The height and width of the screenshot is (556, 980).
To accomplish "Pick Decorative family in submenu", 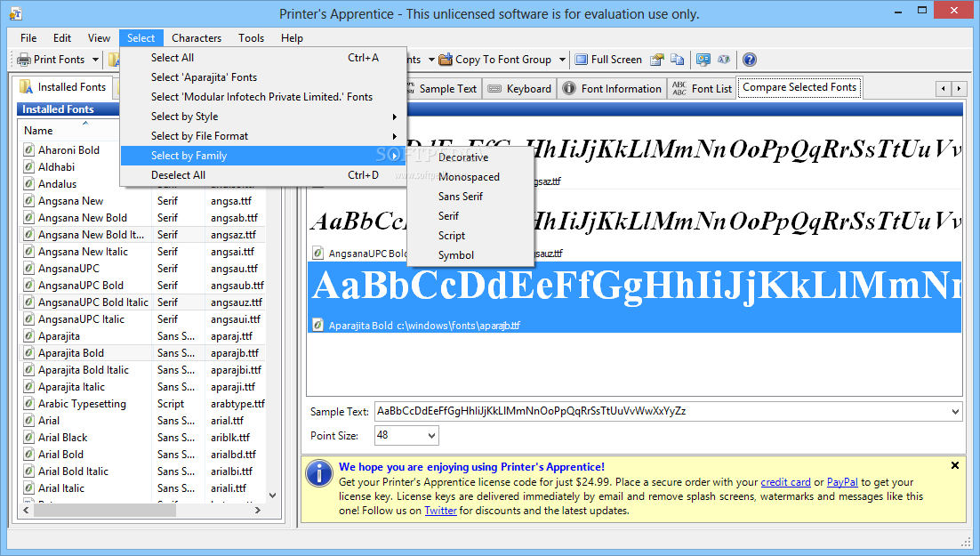I will tap(470, 157).
